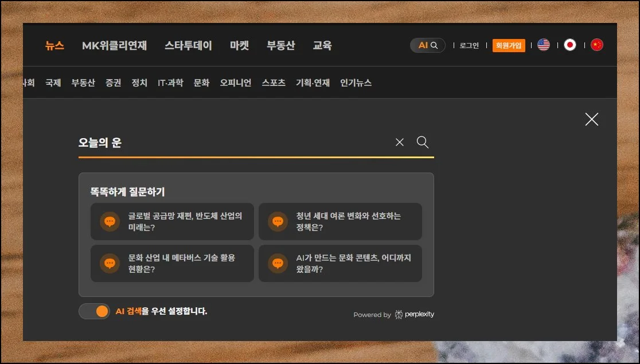Viewport: 640px width, 364px height.
Task: Click into the 오늘의 운 search field
Action: (229, 143)
